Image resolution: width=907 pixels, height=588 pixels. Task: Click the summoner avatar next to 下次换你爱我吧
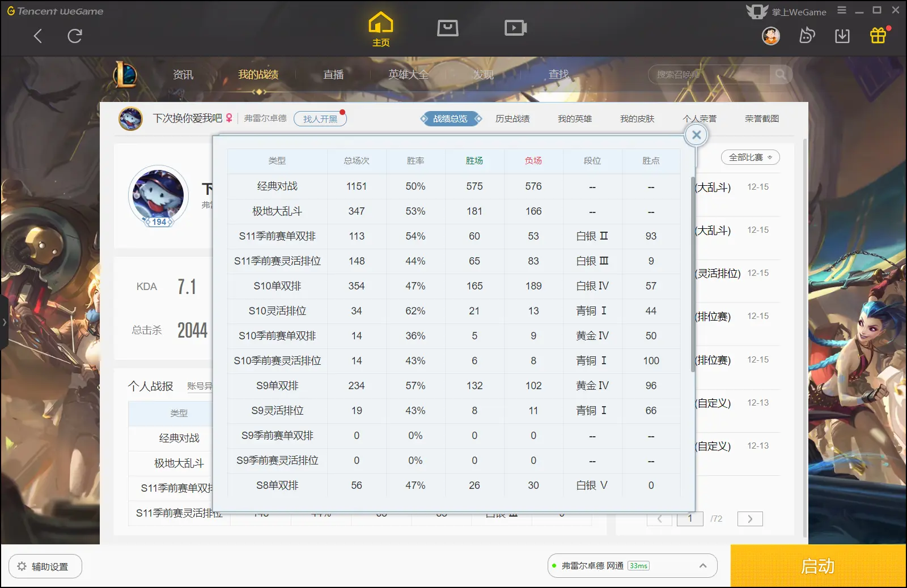click(130, 118)
